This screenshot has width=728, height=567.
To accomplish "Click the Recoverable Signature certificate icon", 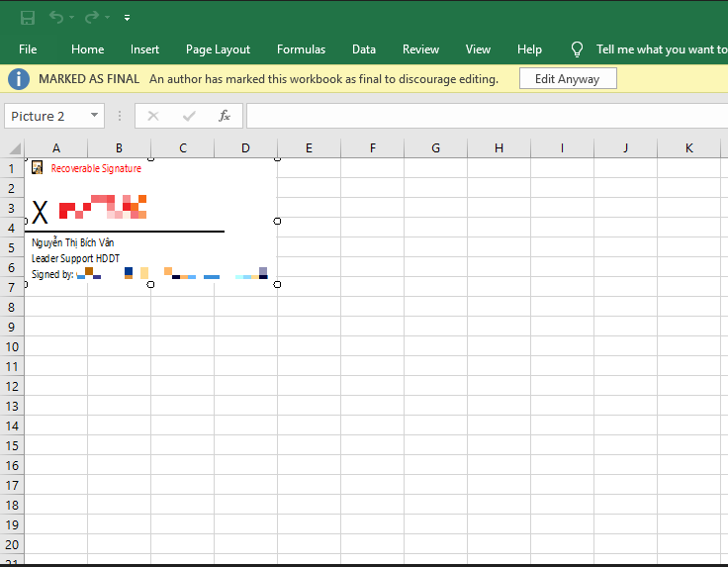I will (x=38, y=168).
